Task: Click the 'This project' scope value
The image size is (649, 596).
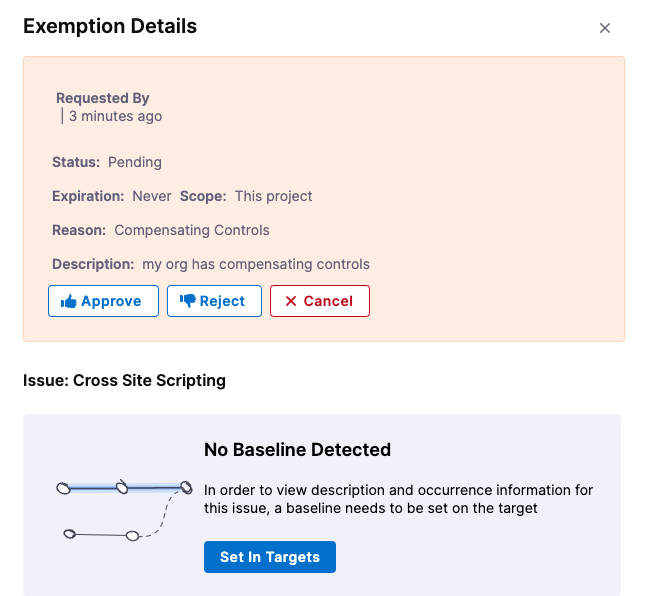Action: pos(274,196)
